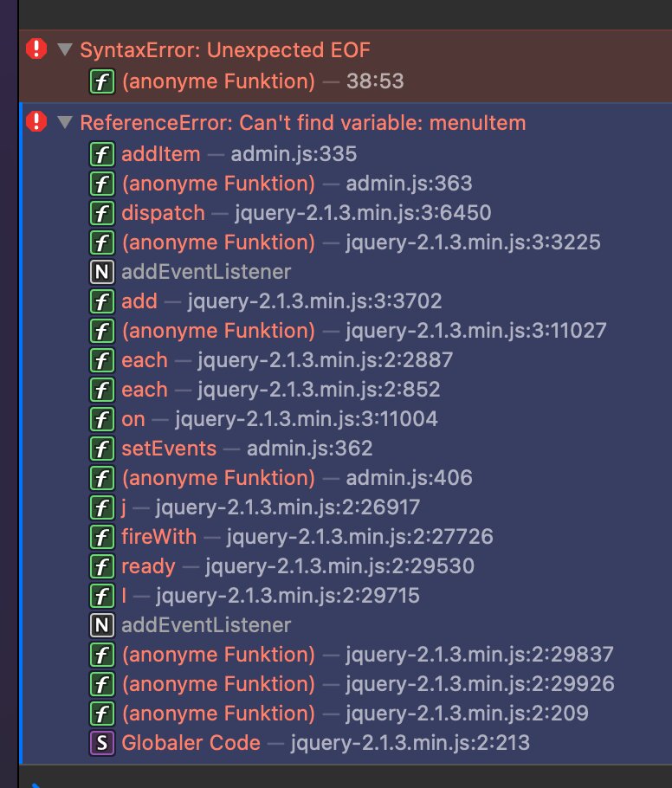Viewport: 672px width, 788px height.
Task: Click the function icon next to fireWith
Action: pos(102,537)
